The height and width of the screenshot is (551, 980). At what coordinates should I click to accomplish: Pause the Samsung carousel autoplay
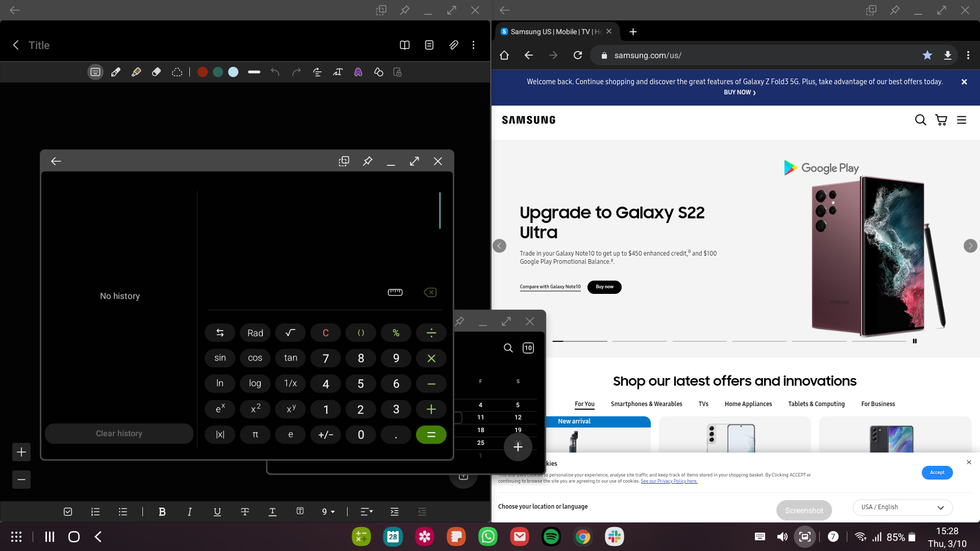915,341
